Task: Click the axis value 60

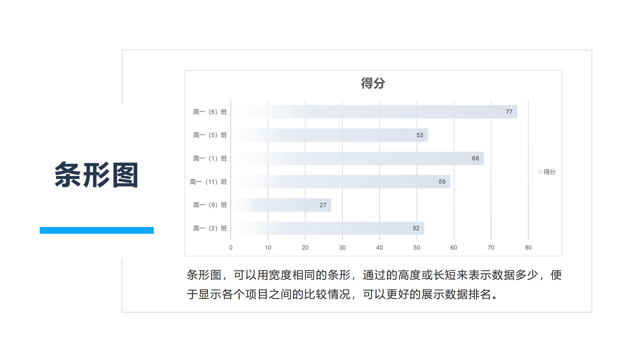Action: pos(454,248)
